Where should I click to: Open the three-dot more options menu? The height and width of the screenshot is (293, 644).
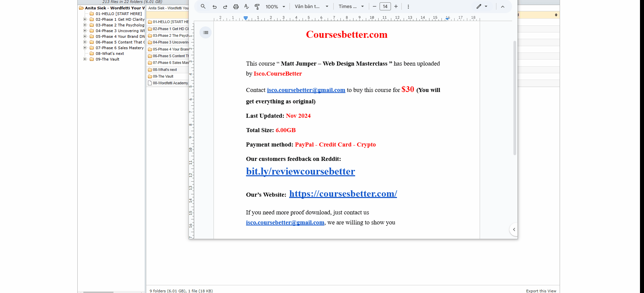(x=408, y=7)
